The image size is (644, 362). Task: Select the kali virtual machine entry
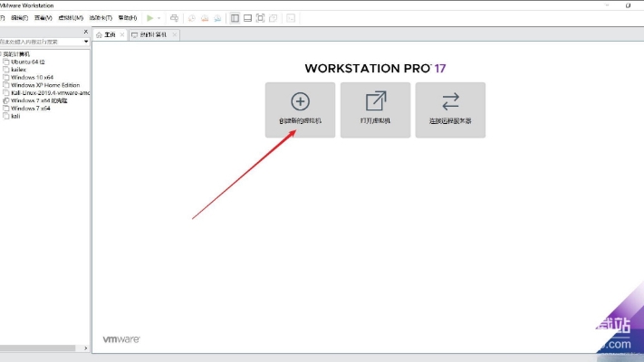click(15, 117)
